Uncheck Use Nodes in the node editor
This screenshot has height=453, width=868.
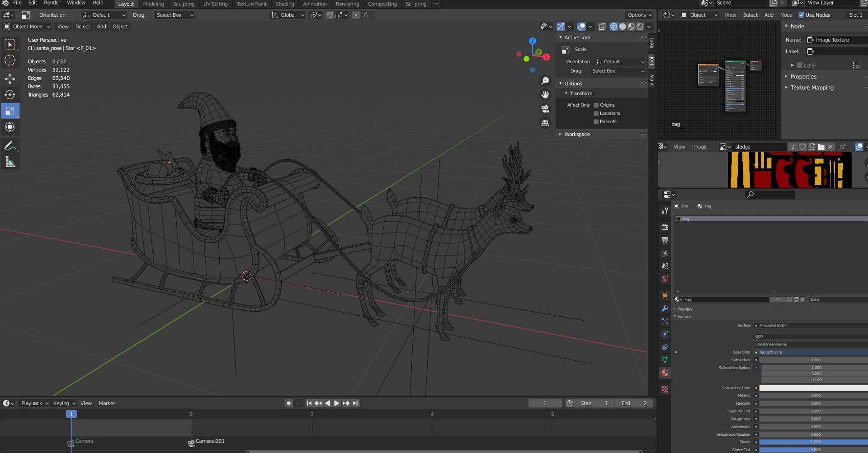click(802, 15)
